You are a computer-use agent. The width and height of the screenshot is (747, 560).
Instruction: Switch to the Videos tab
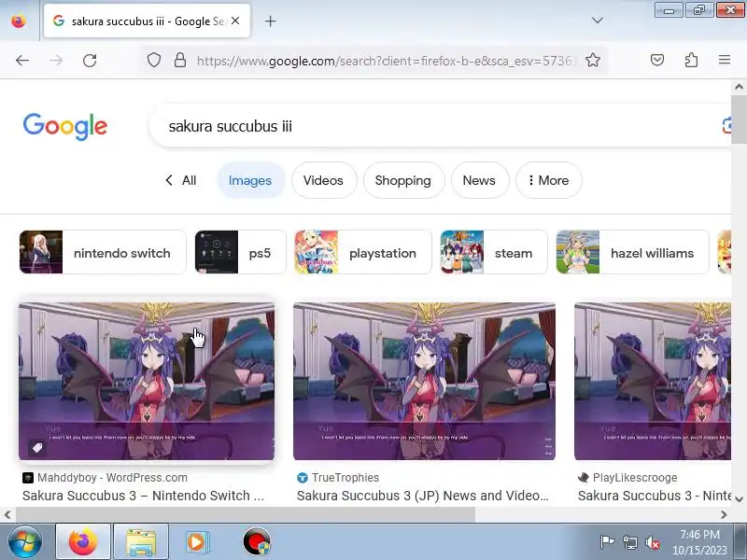tap(323, 180)
